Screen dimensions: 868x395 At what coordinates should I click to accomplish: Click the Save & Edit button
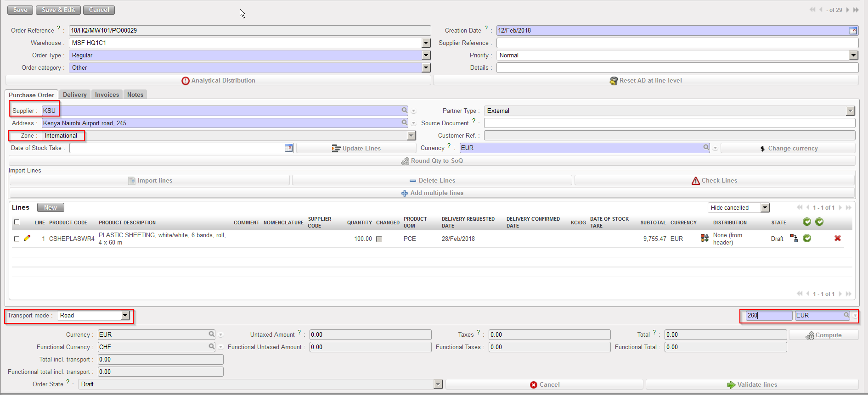(x=58, y=10)
